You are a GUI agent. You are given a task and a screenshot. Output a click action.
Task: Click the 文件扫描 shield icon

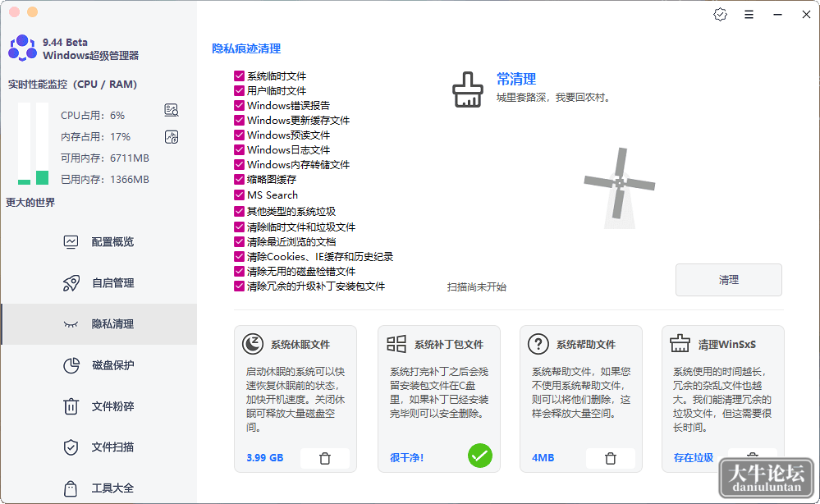point(71,447)
